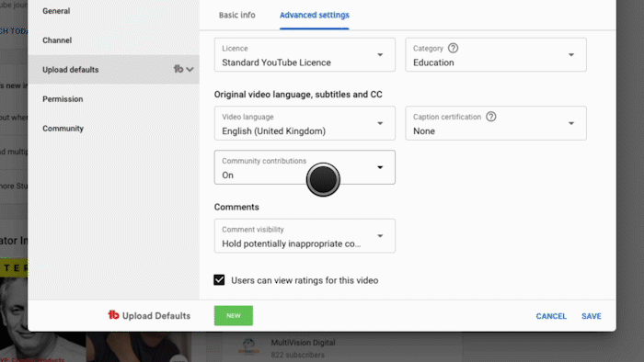
Task: Click the '822 subscribers' text in background
Action: 297,355
